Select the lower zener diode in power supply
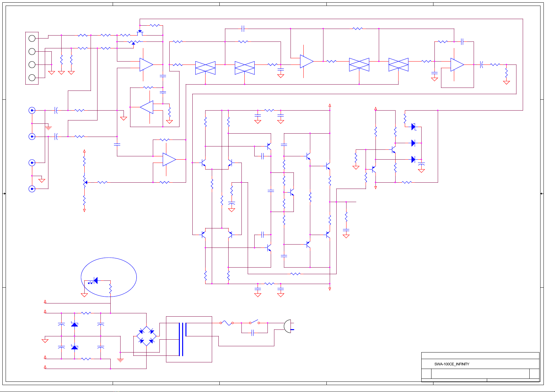This screenshot has height=392, width=555. pyautogui.click(x=74, y=347)
